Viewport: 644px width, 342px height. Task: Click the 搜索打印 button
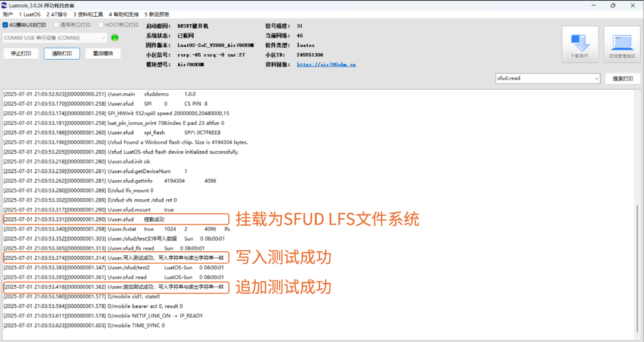click(623, 79)
